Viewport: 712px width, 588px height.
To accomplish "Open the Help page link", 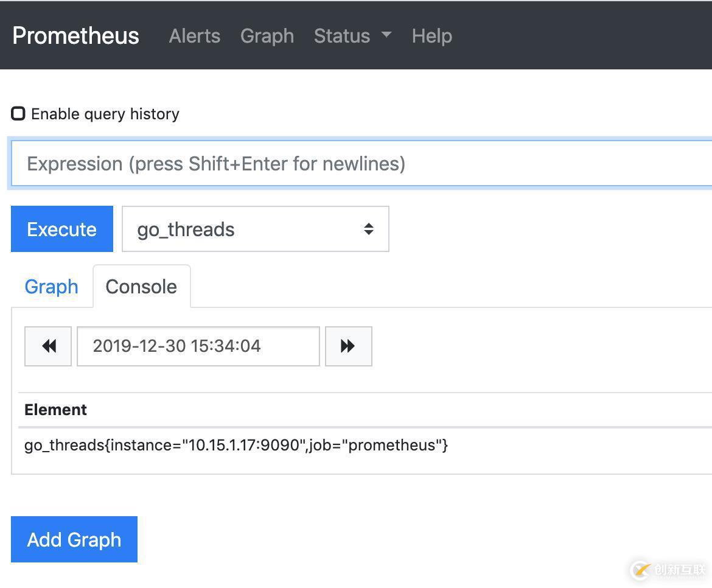I will (431, 36).
